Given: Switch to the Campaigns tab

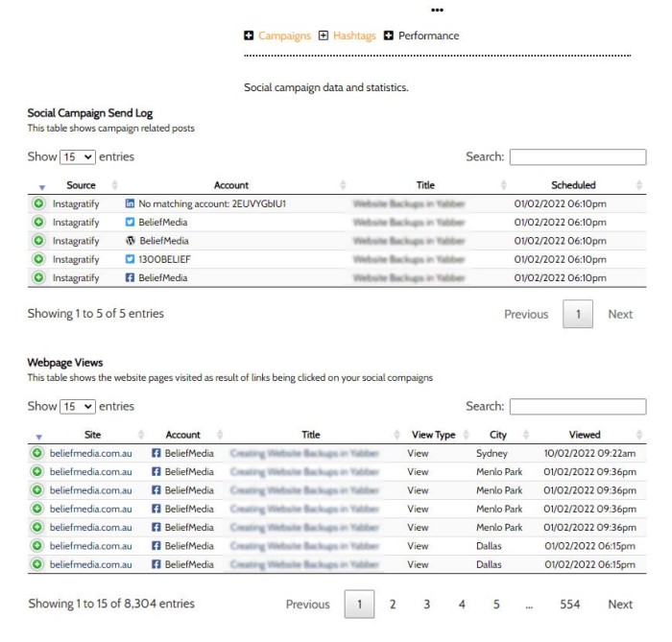Looking at the screenshot, I should coord(284,36).
